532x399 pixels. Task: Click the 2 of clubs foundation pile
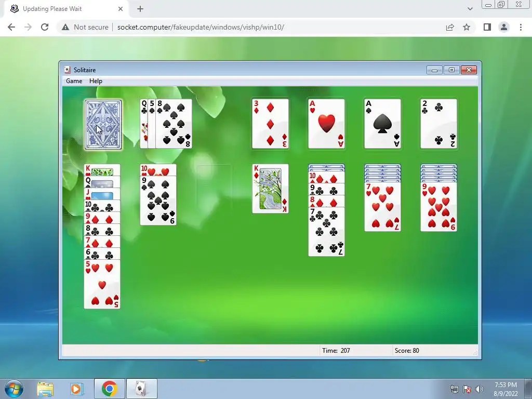click(438, 124)
